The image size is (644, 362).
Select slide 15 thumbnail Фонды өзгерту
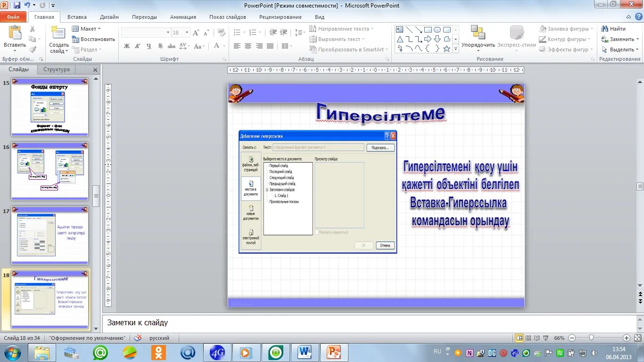point(50,107)
